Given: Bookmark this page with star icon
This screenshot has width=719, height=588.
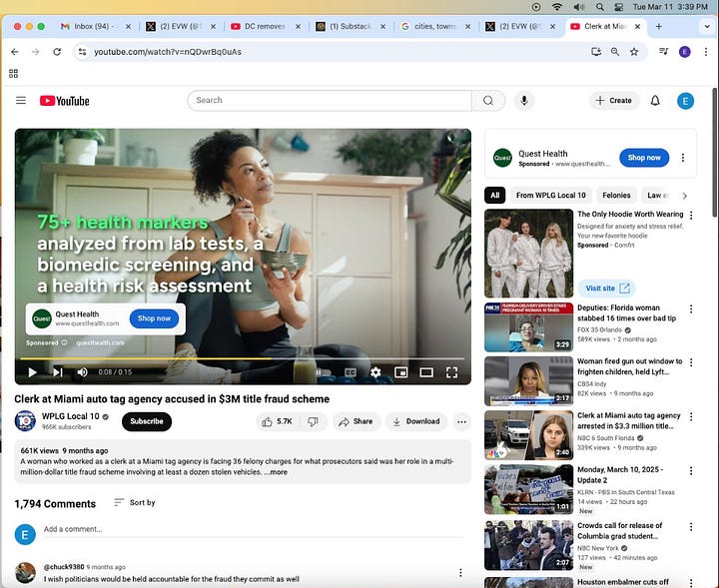Looking at the screenshot, I should (x=634, y=52).
